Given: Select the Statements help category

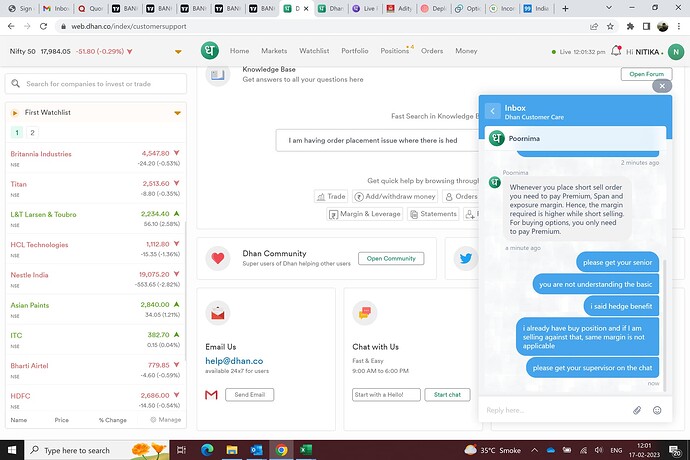Looking at the screenshot, I should [x=433, y=214].
